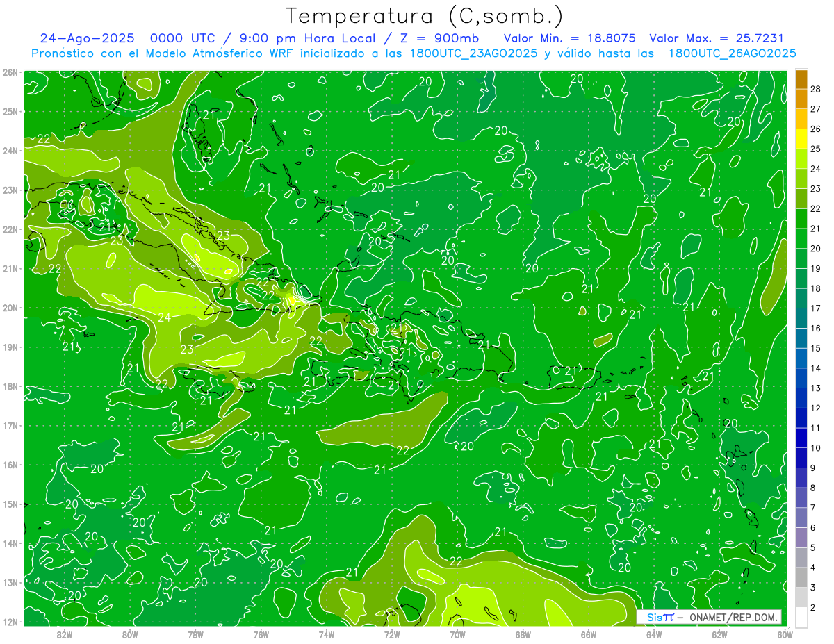Click the 82W longitude axis label
Viewport: 834px width, 644px height.
click(x=65, y=634)
